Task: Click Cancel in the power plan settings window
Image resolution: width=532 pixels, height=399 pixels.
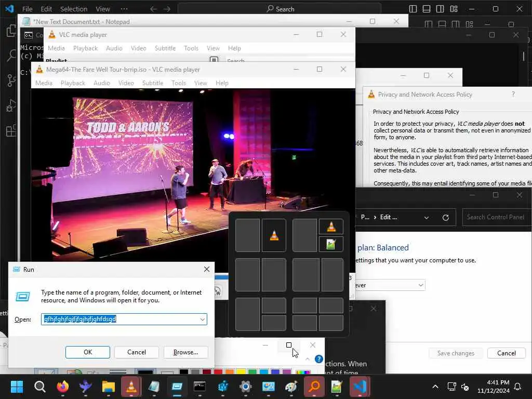Action: pos(506,353)
